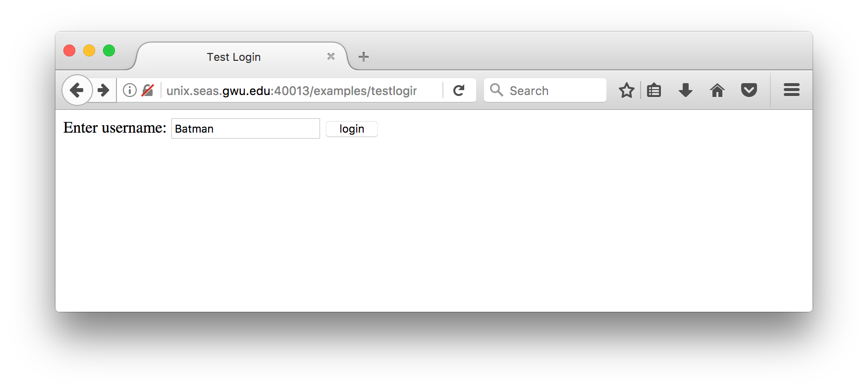Go to the Firefox home page
The height and width of the screenshot is (391, 868).
[717, 90]
